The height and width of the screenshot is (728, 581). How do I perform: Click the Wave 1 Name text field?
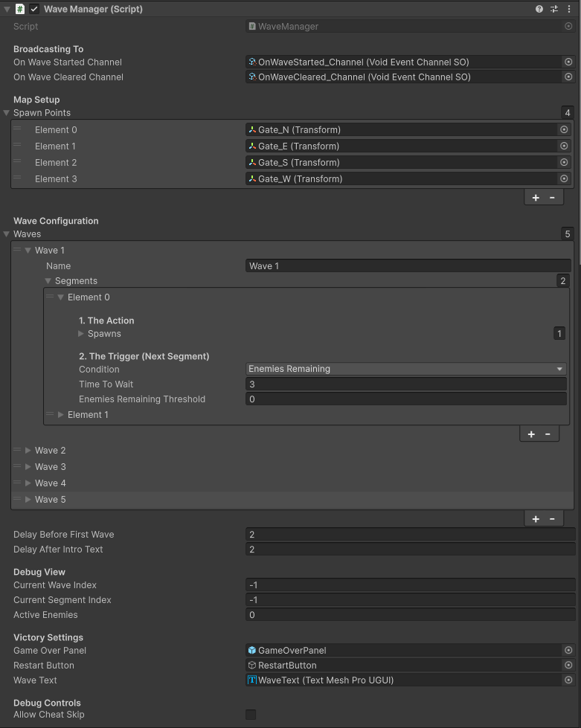coord(408,266)
